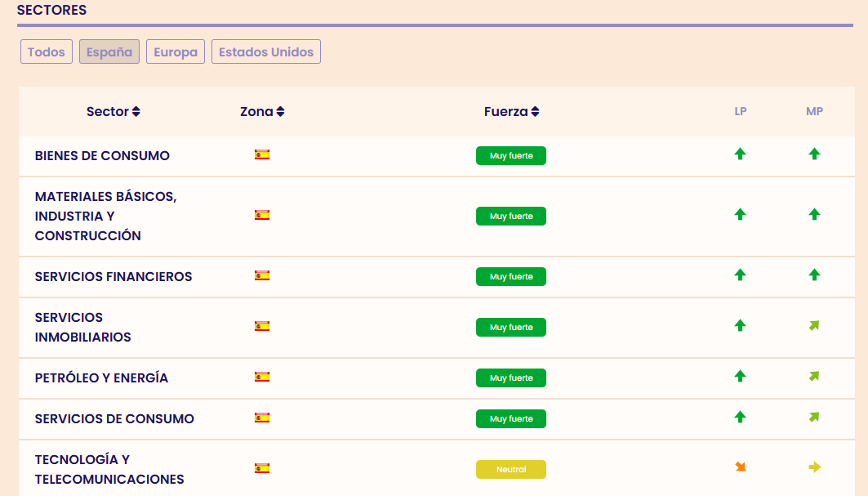Click orange LP down arrow for Tecnología

point(740,467)
